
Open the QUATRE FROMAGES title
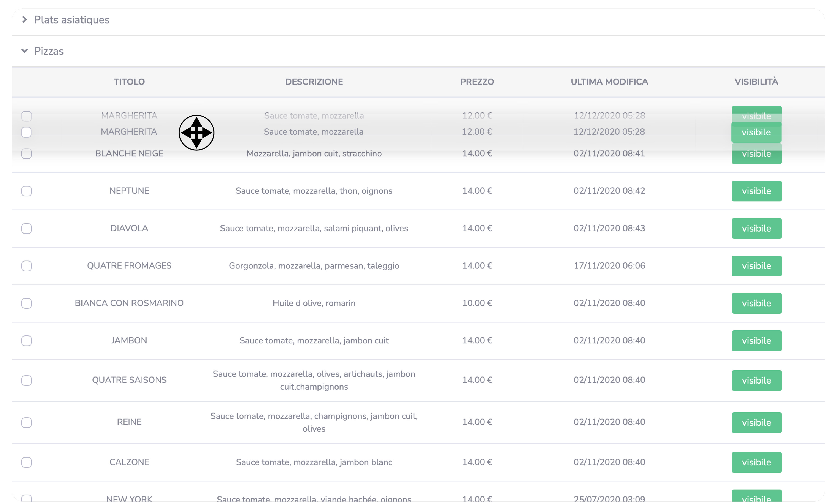pos(129,266)
